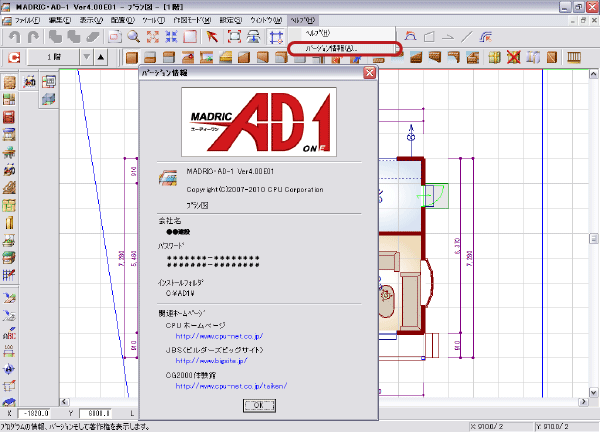Click the blue grid crop icon
600x432 pixels.
pyautogui.click(x=276, y=37)
